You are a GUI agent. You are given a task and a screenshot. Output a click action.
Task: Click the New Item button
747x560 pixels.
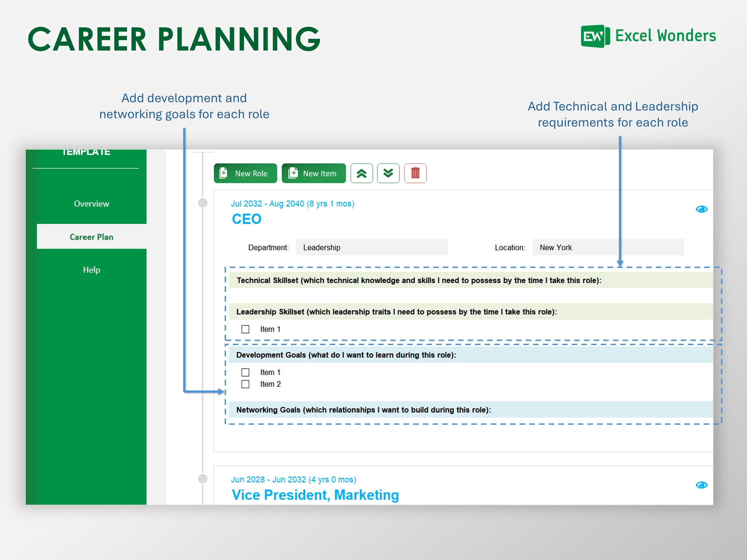click(314, 173)
